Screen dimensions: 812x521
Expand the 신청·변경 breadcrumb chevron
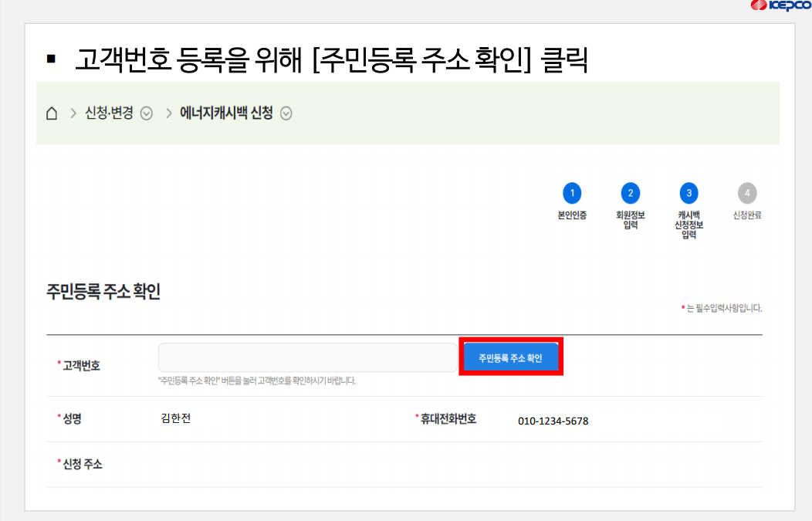(x=146, y=113)
